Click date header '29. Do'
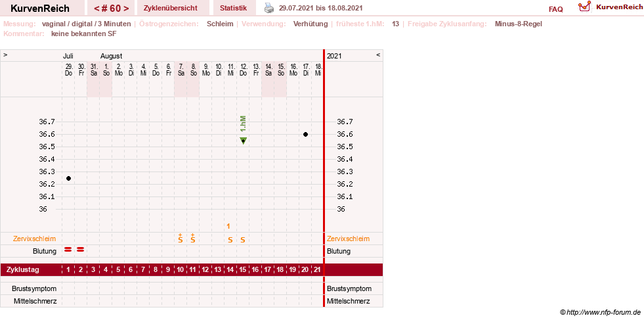Screen dimensions: 644x320 68,70
